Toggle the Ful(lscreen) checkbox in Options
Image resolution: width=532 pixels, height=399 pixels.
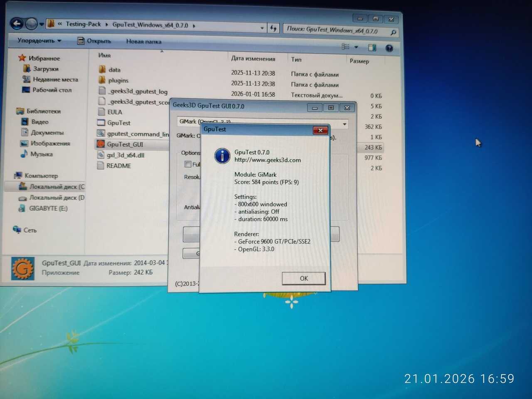tap(188, 164)
